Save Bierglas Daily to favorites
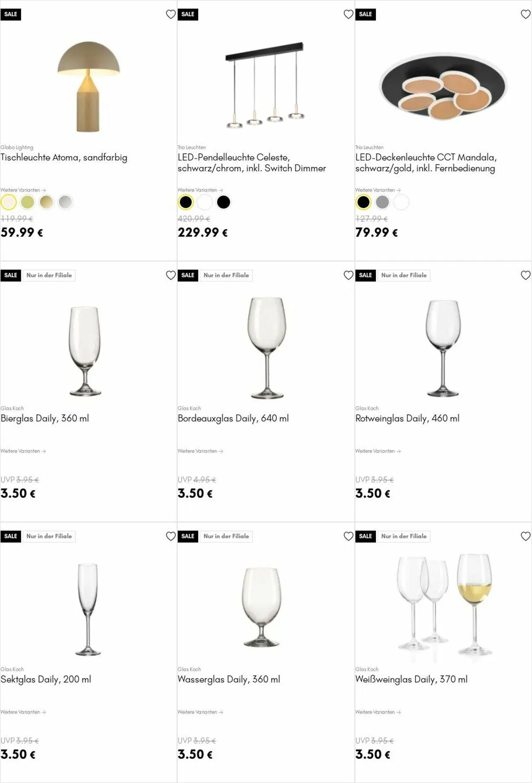Screen dimensions: 532x783 click(x=171, y=275)
